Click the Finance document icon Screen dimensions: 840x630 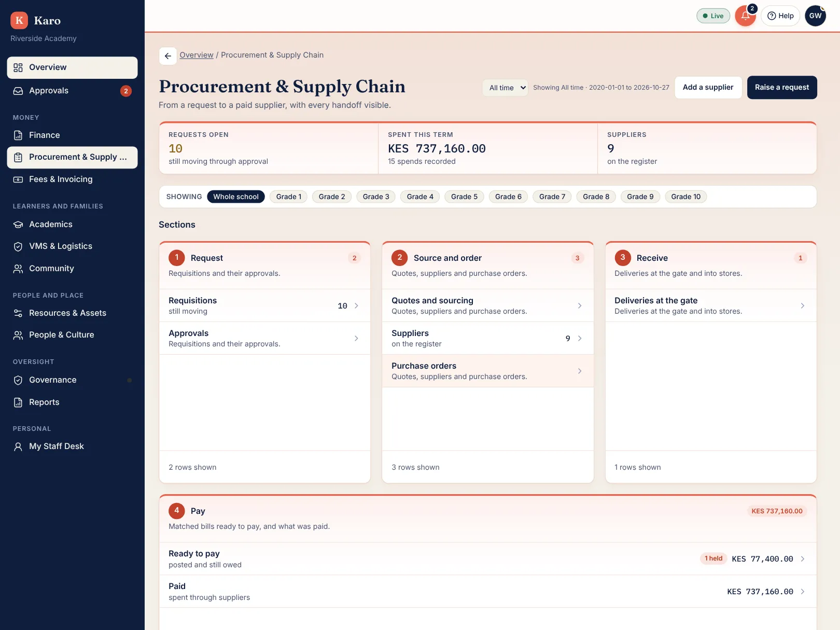pyautogui.click(x=18, y=135)
